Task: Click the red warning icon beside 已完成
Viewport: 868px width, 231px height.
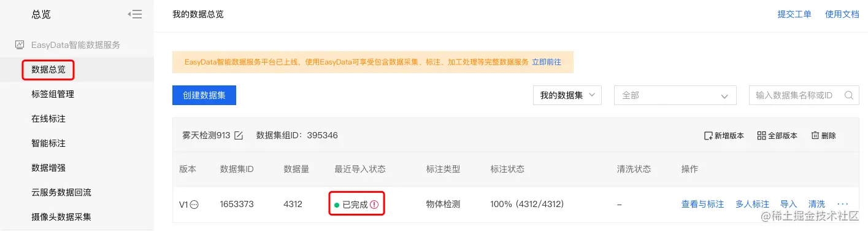Action: pos(374,205)
